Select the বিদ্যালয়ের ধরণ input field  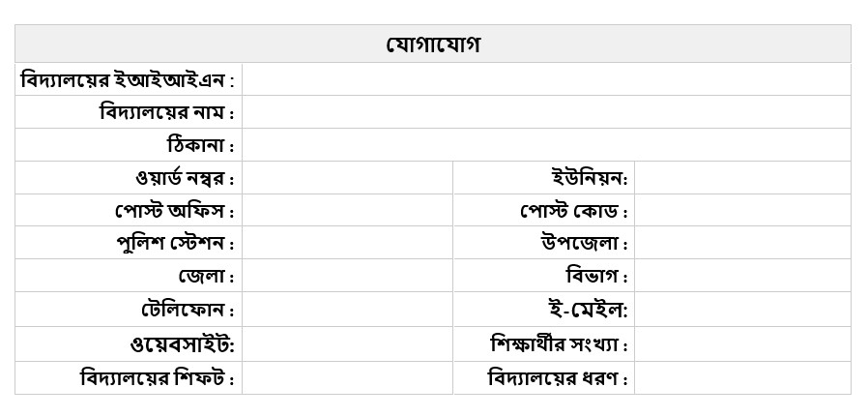[x=741, y=378]
